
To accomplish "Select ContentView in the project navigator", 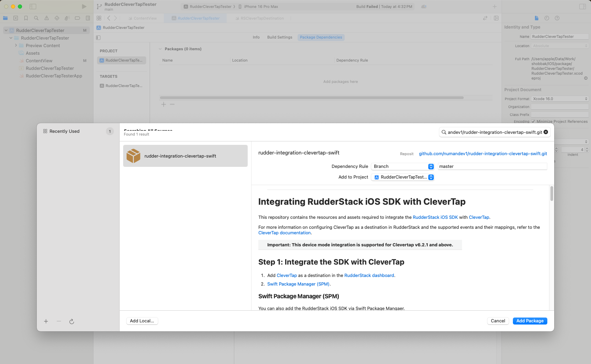I will point(39,61).
